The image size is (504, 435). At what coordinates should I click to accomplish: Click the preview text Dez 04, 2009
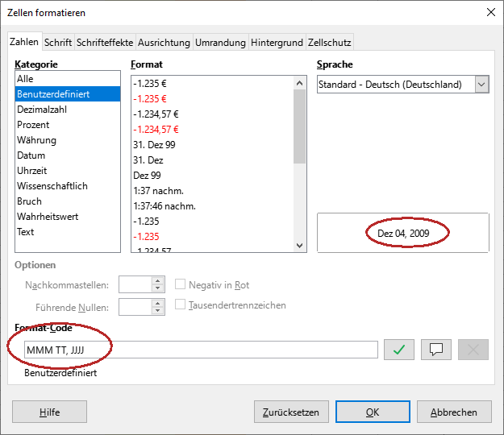point(403,234)
